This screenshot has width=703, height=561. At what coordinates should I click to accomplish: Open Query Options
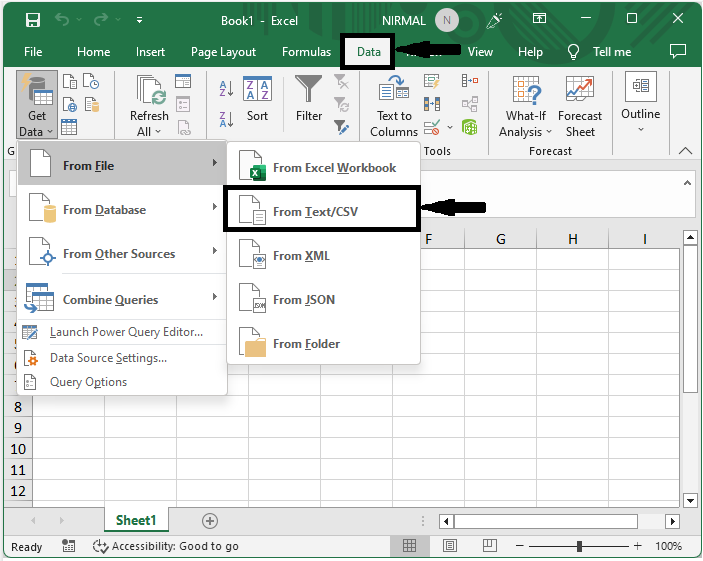click(122, 382)
